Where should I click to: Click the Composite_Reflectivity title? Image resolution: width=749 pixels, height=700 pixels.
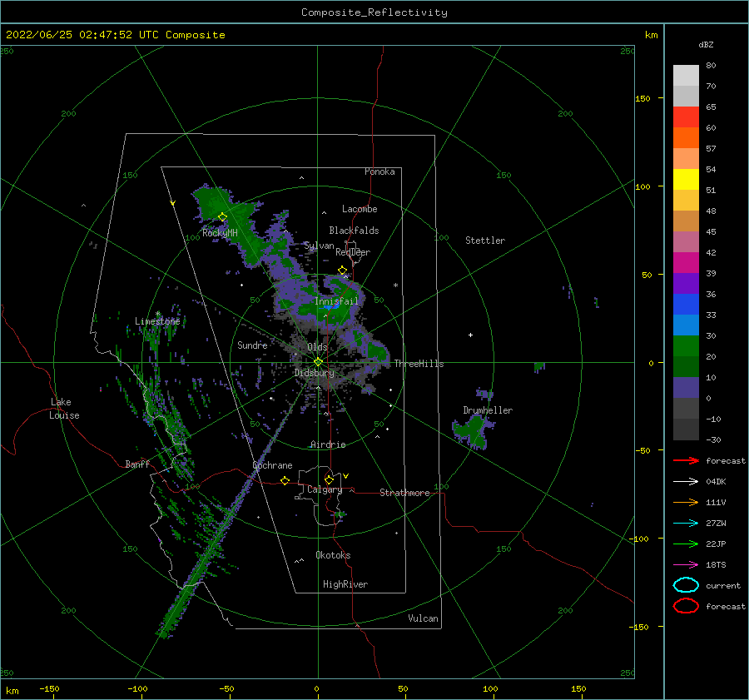pyautogui.click(x=374, y=12)
